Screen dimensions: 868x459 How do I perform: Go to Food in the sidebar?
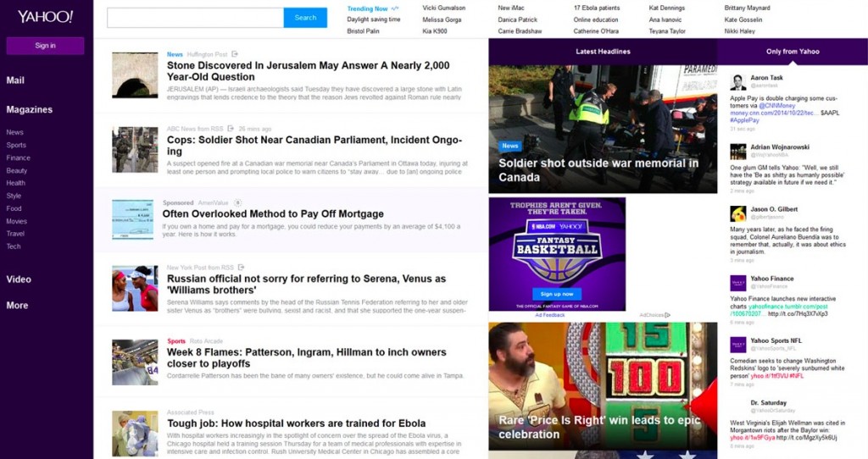[x=14, y=208]
